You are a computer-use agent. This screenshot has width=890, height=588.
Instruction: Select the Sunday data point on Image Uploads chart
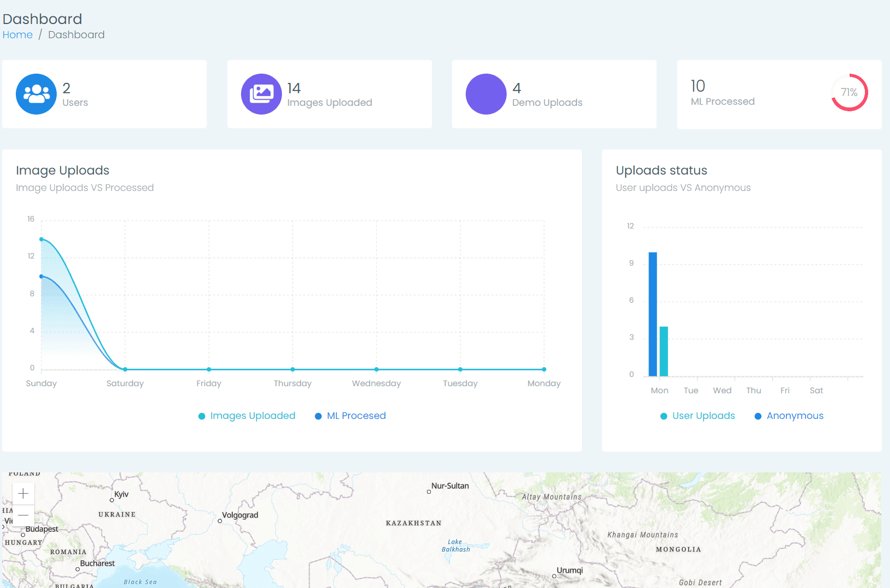(x=41, y=239)
